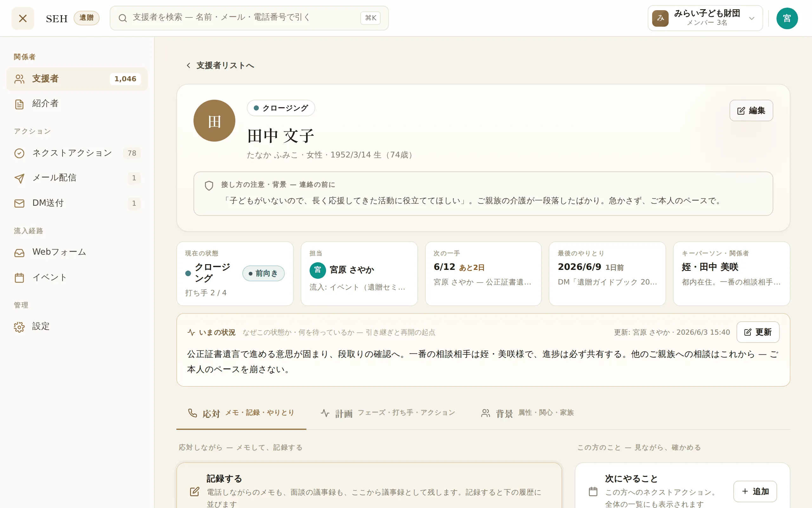Click the 78 count on ネクストアクション
This screenshot has width=812, height=508.
[x=132, y=153]
